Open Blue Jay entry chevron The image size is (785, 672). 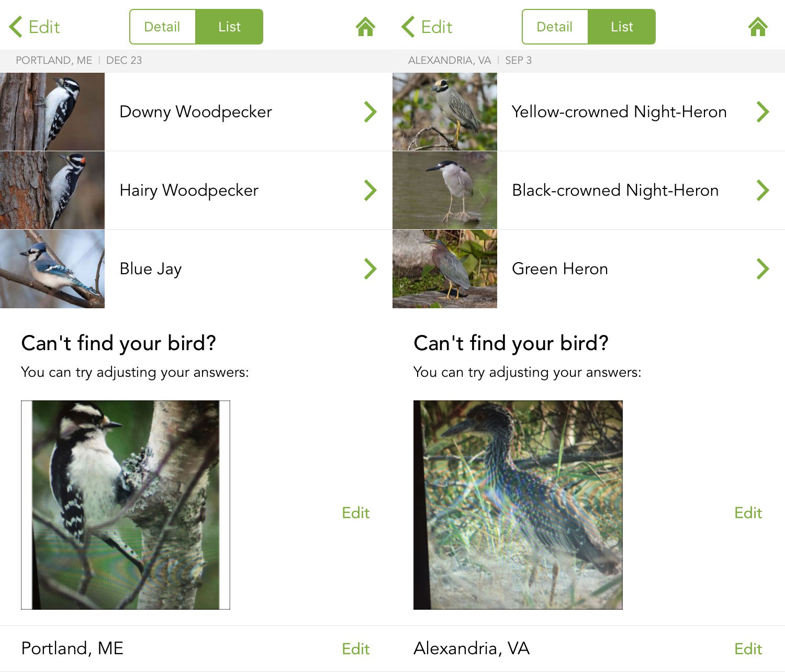pyautogui.click(x=371, y=268)
